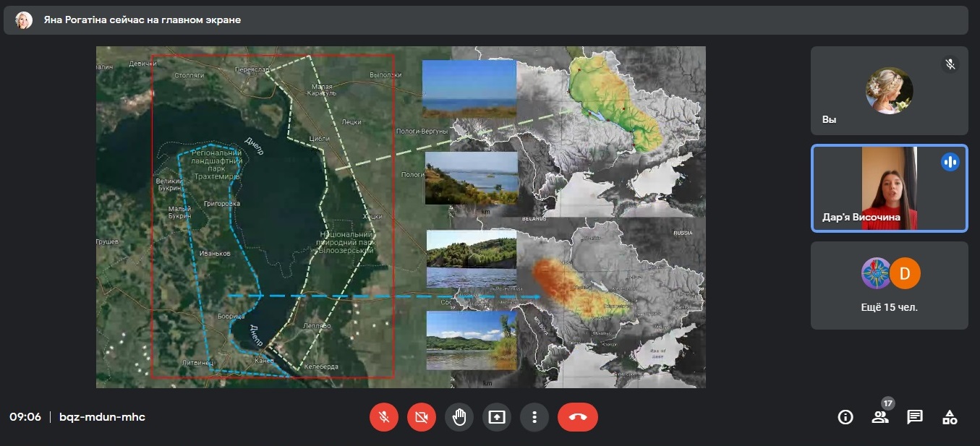Click the orange 'D' participant avatar
Screen dimensions: 980x446
(x=905, y=273)
